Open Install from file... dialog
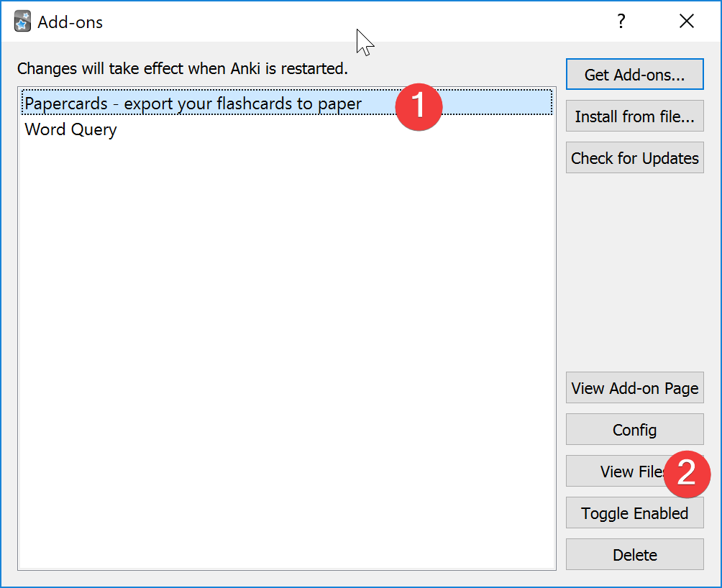722x588 pixels. click(x=634, y=116)
